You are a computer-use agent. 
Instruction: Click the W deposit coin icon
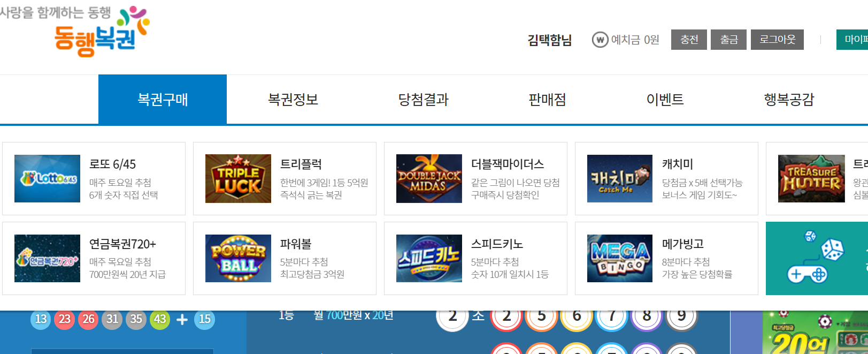point(600,40)
